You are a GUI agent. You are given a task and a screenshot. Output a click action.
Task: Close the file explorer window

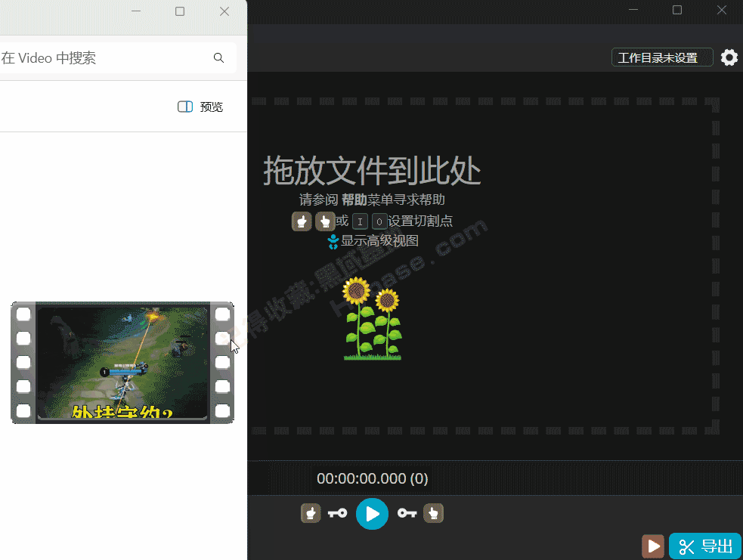coord(224,11)
